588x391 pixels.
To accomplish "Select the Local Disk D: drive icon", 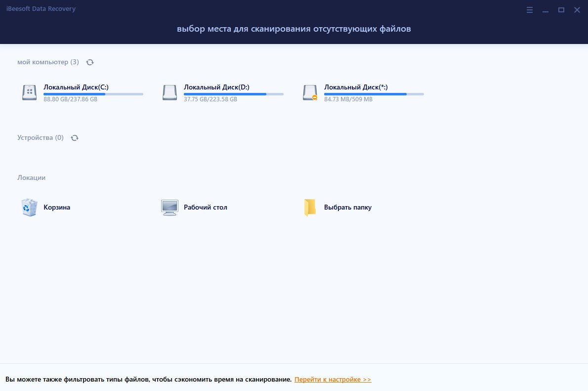I will pos(169,93).
